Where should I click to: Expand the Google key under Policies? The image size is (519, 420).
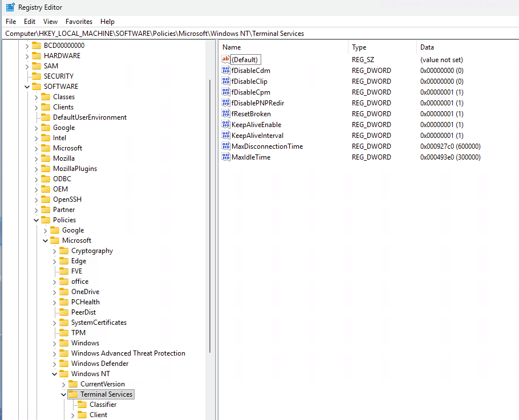46,230
